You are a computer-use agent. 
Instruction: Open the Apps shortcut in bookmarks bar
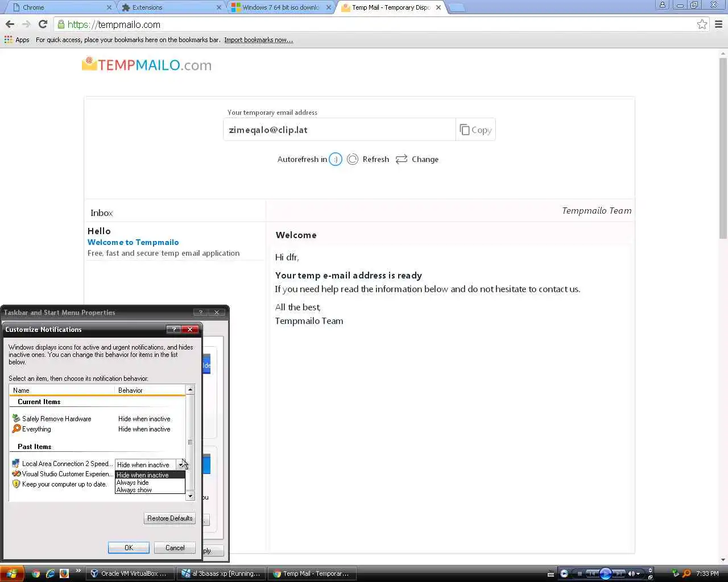[x=16, y=40]
